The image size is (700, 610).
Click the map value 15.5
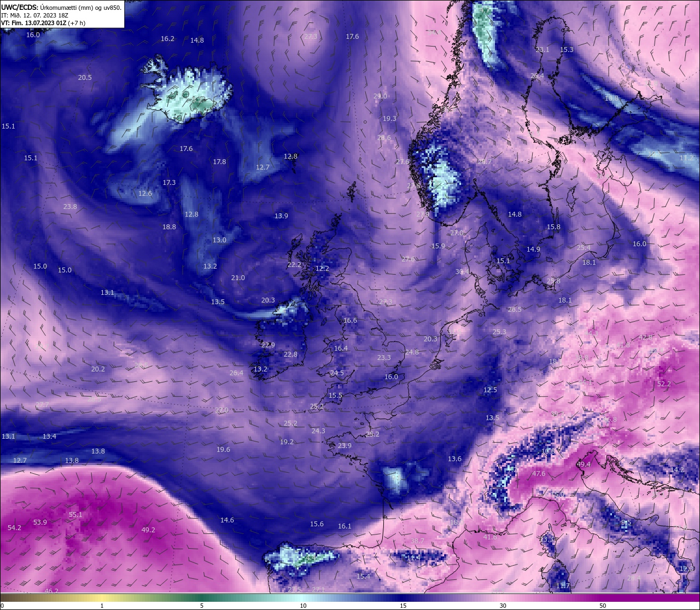(x=335, y=396)
